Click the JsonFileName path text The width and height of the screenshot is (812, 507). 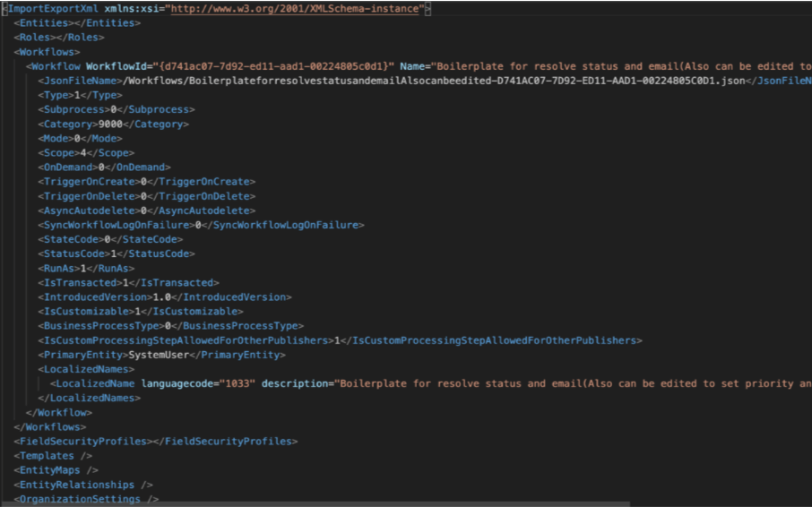click(434, 81)
